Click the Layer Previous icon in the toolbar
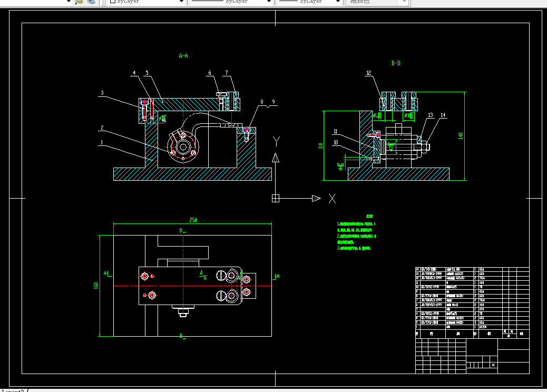The width and height of the screenshot is (547, 392). (x=79, y=2)
